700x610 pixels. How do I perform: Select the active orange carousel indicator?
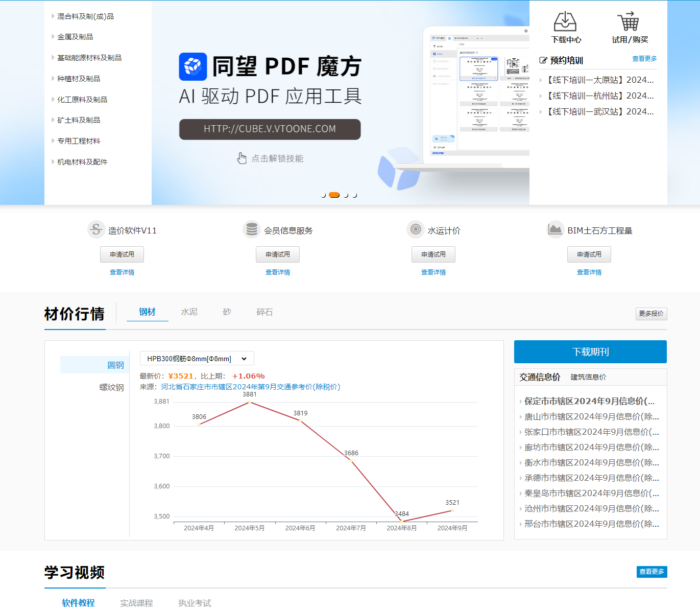click(334, 195)
